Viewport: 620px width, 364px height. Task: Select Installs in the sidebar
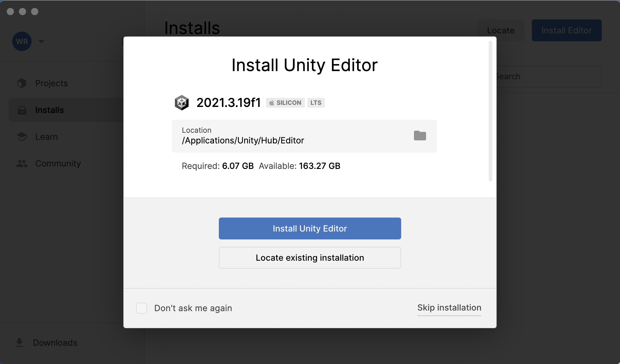(50, 110)
